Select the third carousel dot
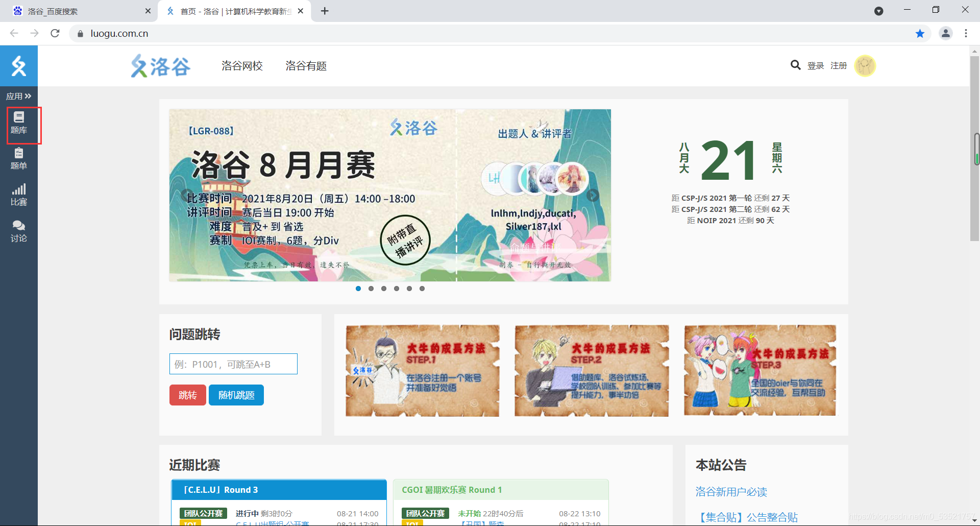The width and height of the screenshot is (980, 526). 384,289
